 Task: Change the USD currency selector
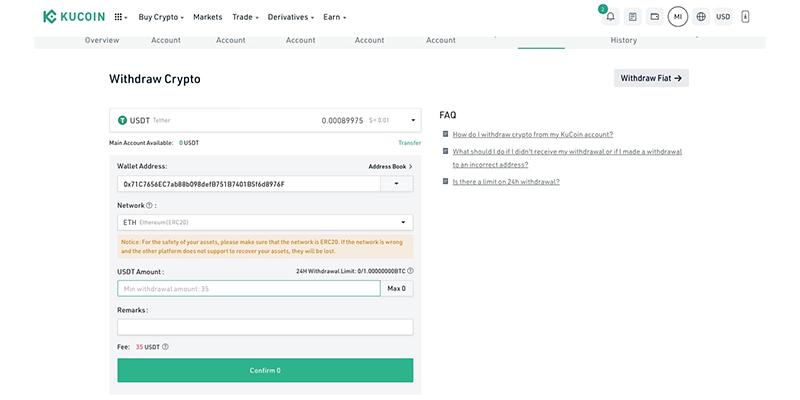pyautogui.click(x=723, y=17)
